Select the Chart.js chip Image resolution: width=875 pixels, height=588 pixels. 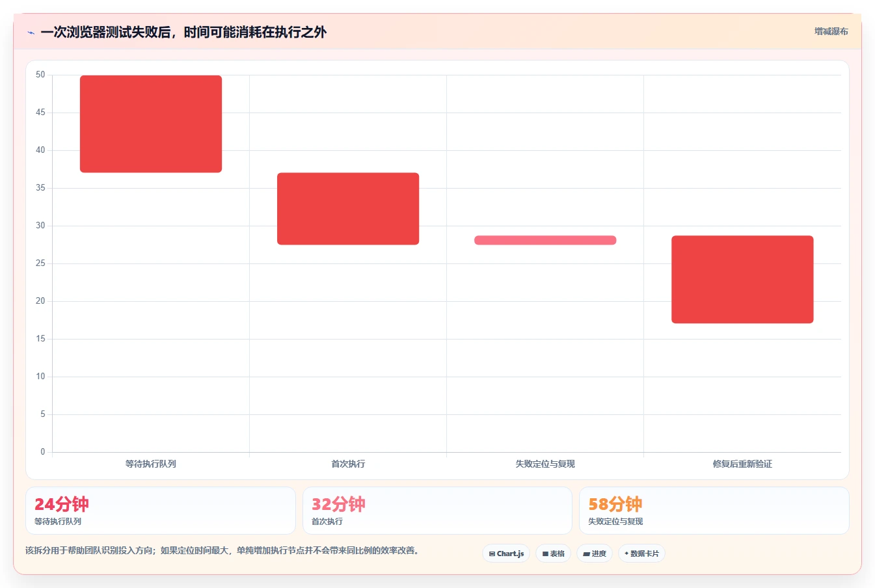tap(506, 554)
